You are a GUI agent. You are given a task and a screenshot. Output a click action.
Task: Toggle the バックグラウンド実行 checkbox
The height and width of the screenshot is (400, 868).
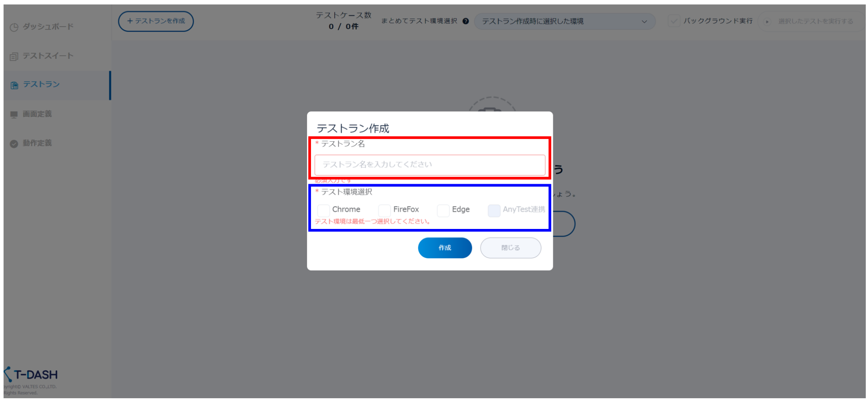point(674,21)
